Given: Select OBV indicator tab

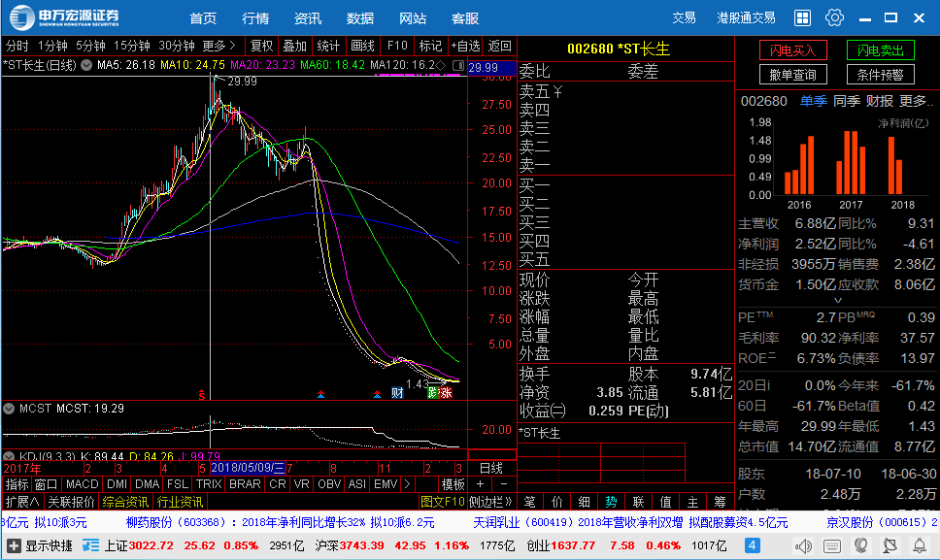Looking at the screenshot, I should tap(329, 484).
